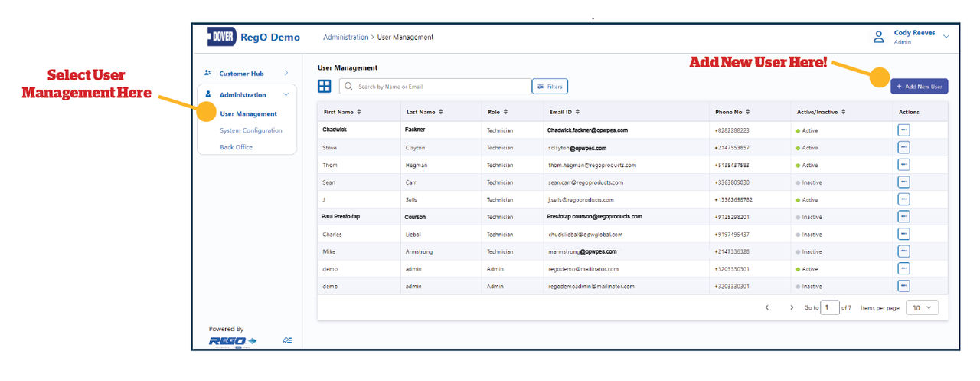Open actions menu for Charles Liebal row

click(x=903, y=234)
